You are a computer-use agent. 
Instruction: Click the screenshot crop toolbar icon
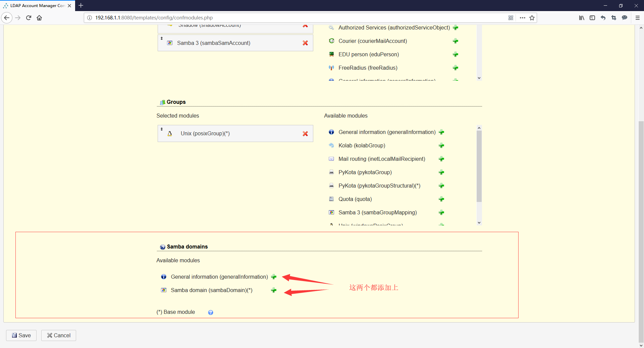[614, 18]
